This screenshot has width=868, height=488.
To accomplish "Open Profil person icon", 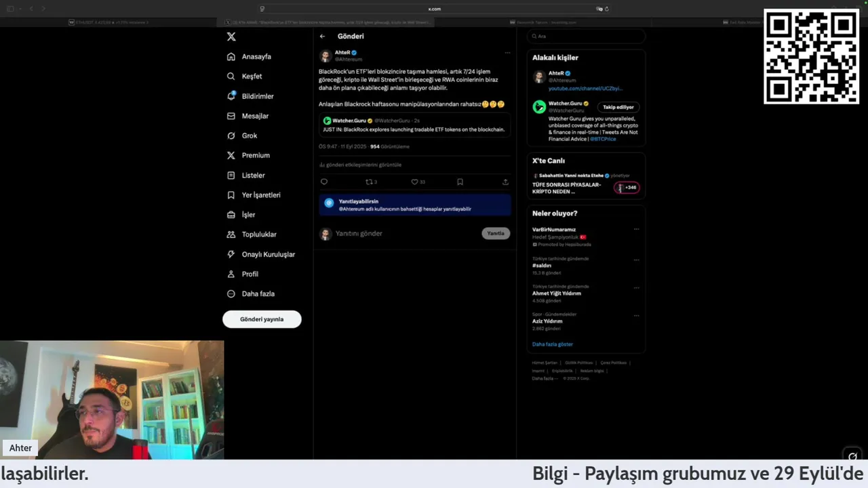I will (x=231, y=274).
